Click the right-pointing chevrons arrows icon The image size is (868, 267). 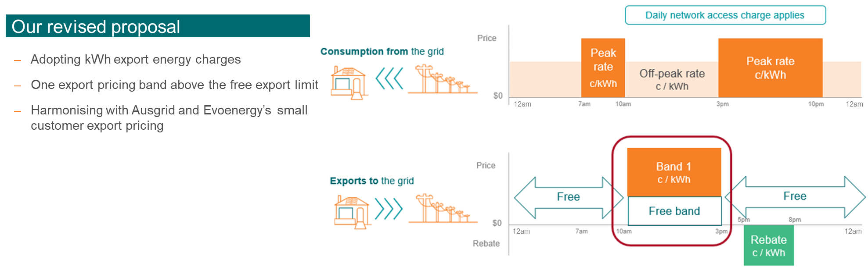pos(389,209)
